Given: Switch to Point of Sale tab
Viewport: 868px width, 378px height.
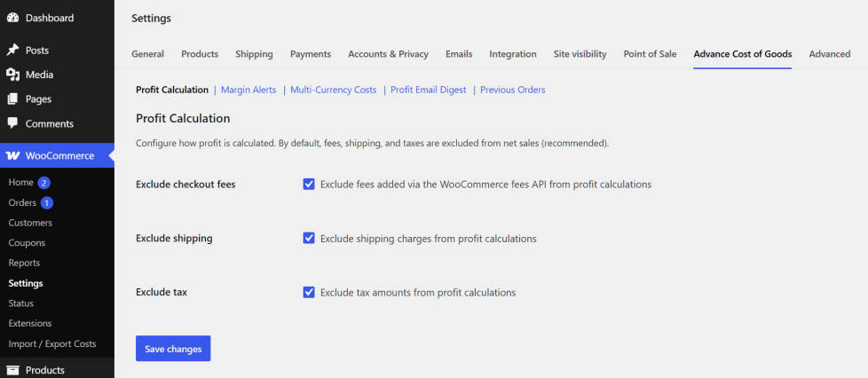Looking at the screenshot, I should click(650, 54).
